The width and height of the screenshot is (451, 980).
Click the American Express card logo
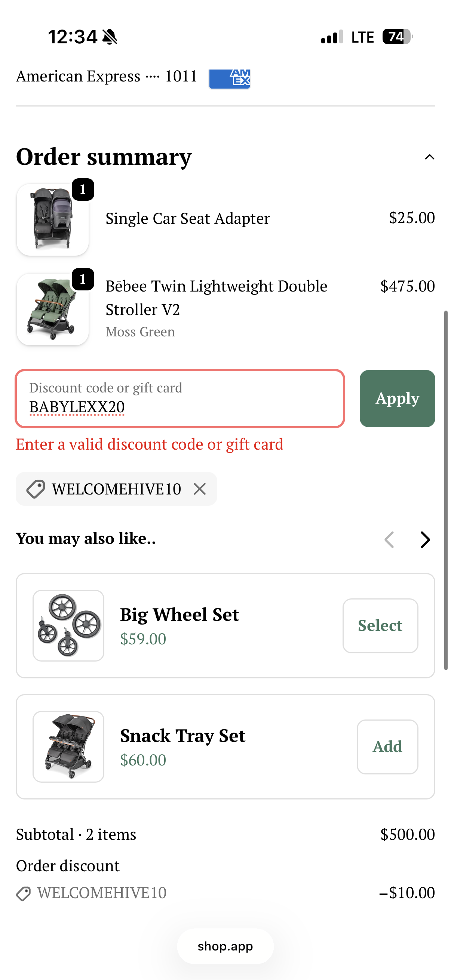(x=230, y=78)
